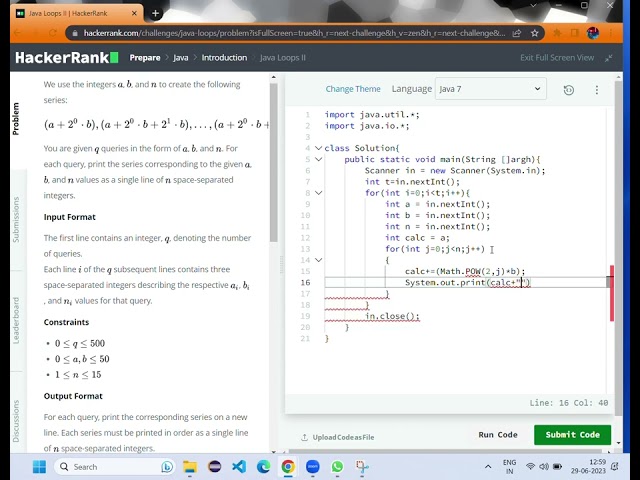The height and width of the screenshot is (480, 640).
Task: Place cursor on line 15 calc+= statement
Action: click(465, 271)
